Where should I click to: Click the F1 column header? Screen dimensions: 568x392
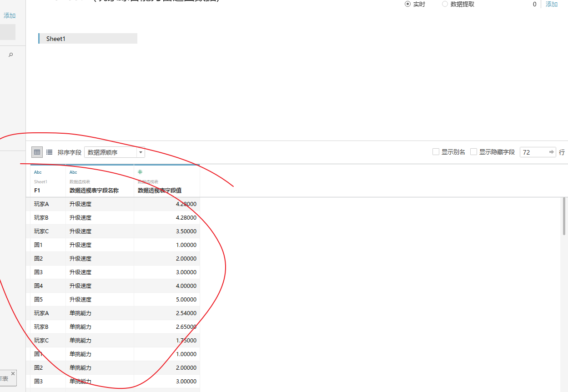pyautogui.click(x=37, y=191)
